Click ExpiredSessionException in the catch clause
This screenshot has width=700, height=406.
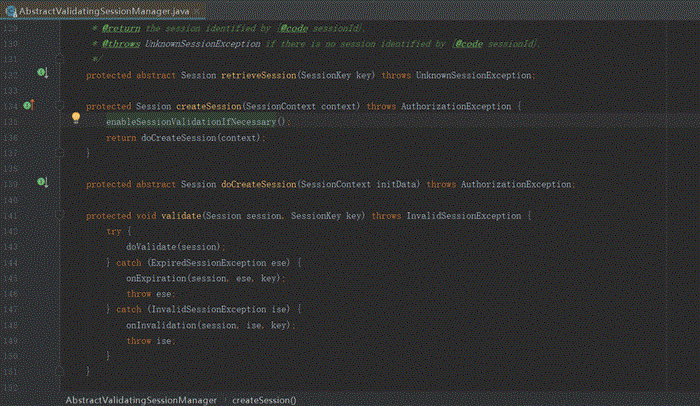[208, 263]
